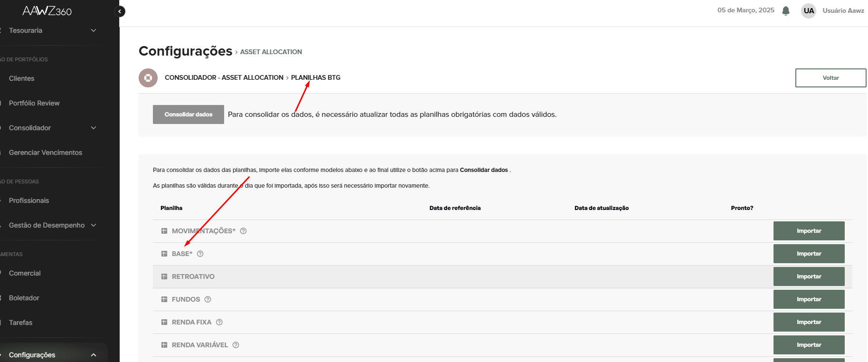Click the Voltar button

pos(830,78)
